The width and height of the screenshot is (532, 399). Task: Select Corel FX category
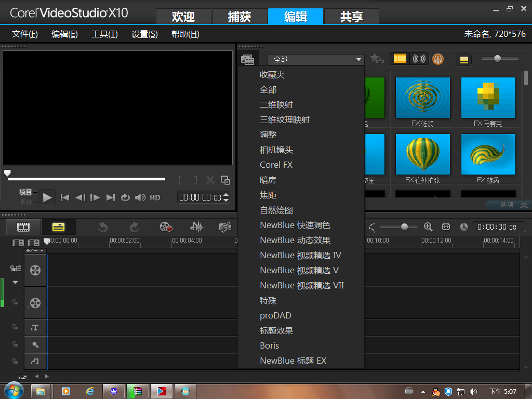pyautogui.click(x=301, y=165)
